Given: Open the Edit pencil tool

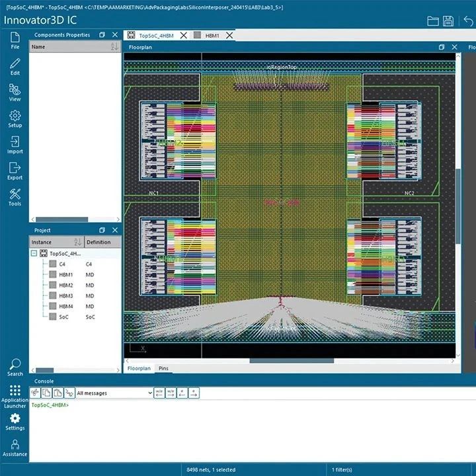Looking at the screenshot, I should point(15,67).
